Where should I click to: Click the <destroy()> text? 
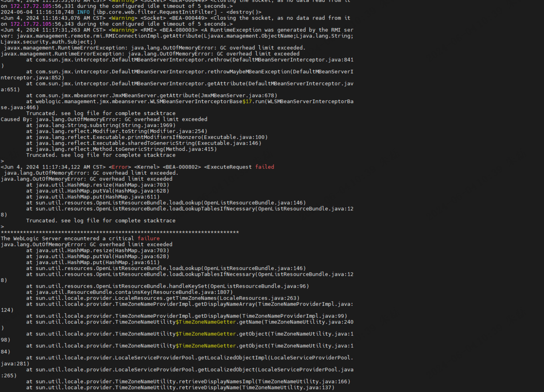click(x=244, y=12)
